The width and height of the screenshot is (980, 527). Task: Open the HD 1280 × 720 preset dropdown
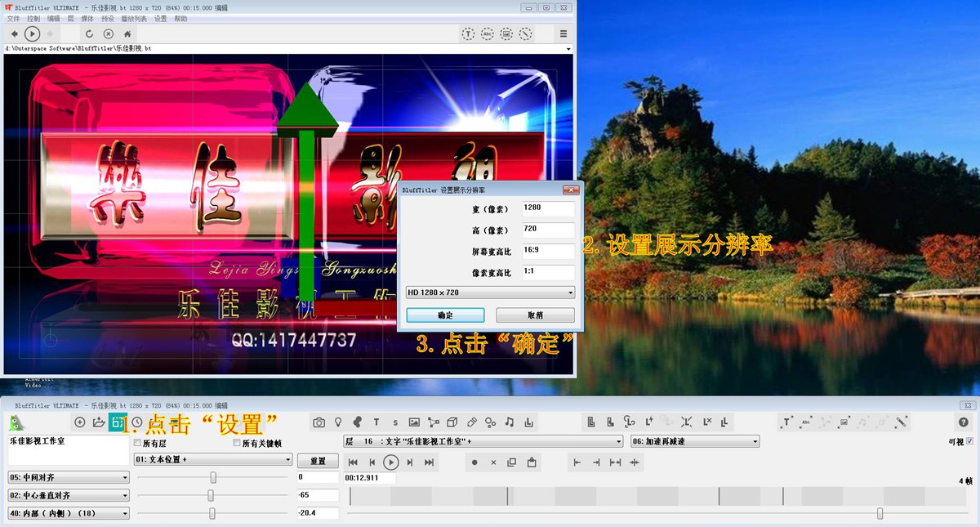pos(490,293)
